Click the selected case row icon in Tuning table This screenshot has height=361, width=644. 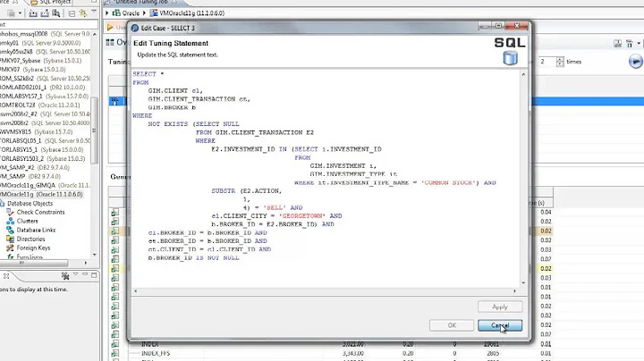[x=114, y=101]
